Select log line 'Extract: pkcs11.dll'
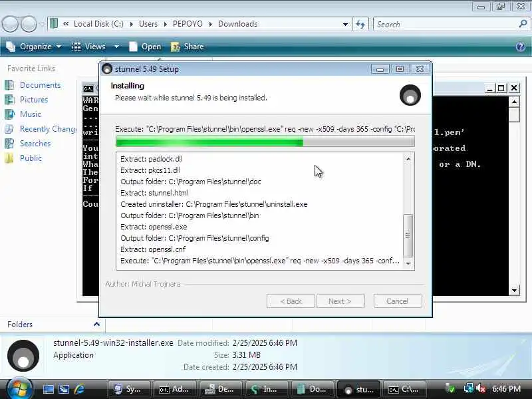Screen dimensions: 532x399 [150, 170]
